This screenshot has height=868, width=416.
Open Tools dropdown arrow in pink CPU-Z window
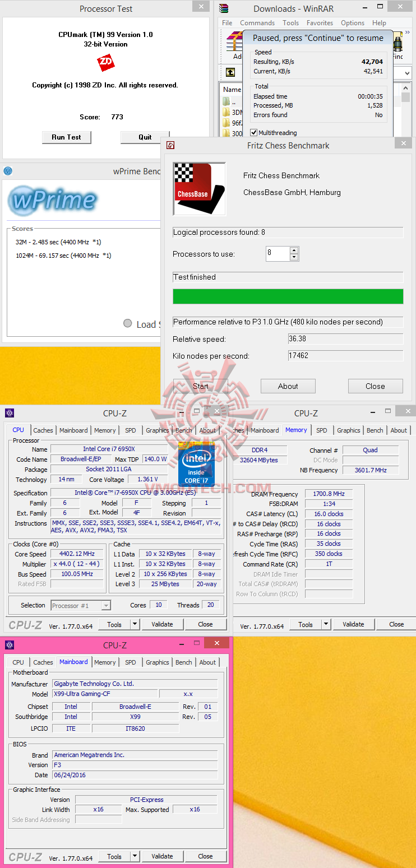pos(135,856)
